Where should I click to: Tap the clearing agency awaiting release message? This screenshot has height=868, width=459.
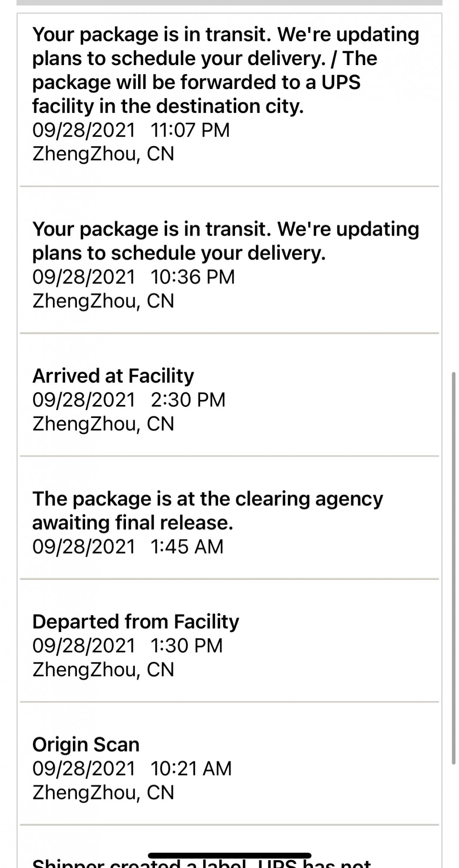(208, 510)
